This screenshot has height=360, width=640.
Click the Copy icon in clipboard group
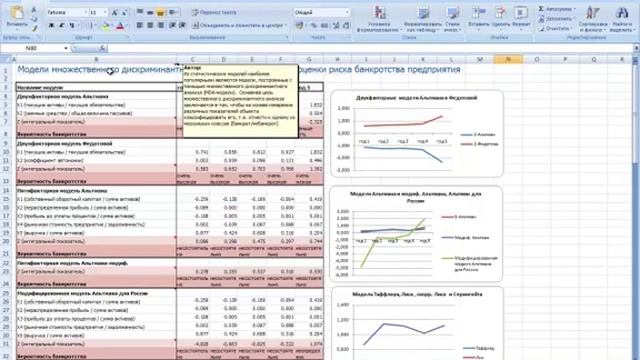(x=34, y=19)
